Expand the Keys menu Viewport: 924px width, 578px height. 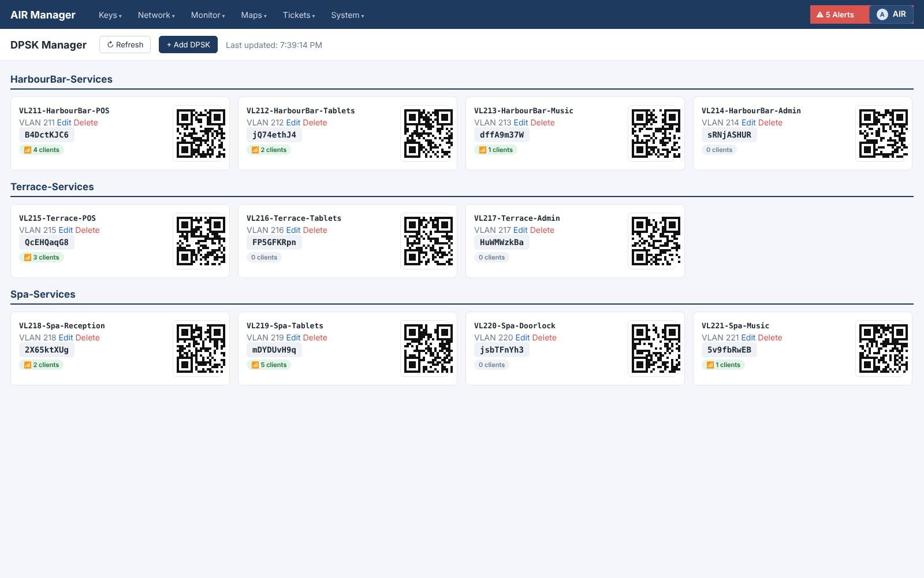coord(110,15)
